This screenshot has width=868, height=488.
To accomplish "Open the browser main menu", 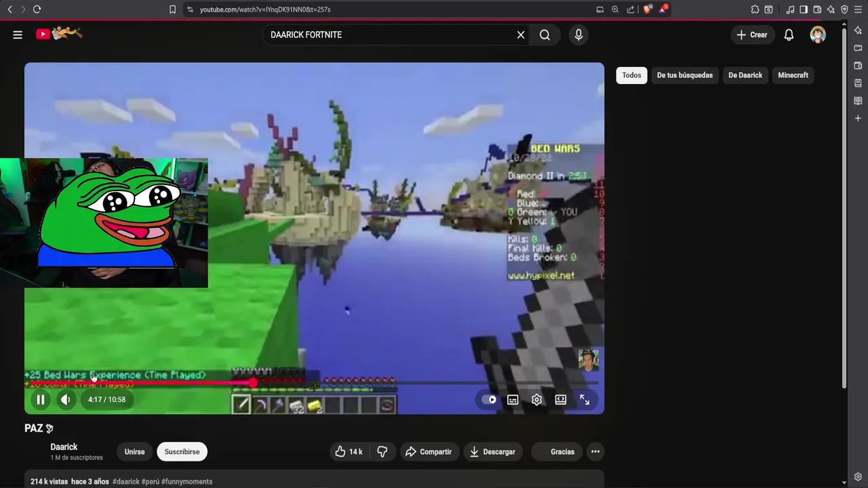I will click(858, 9).
